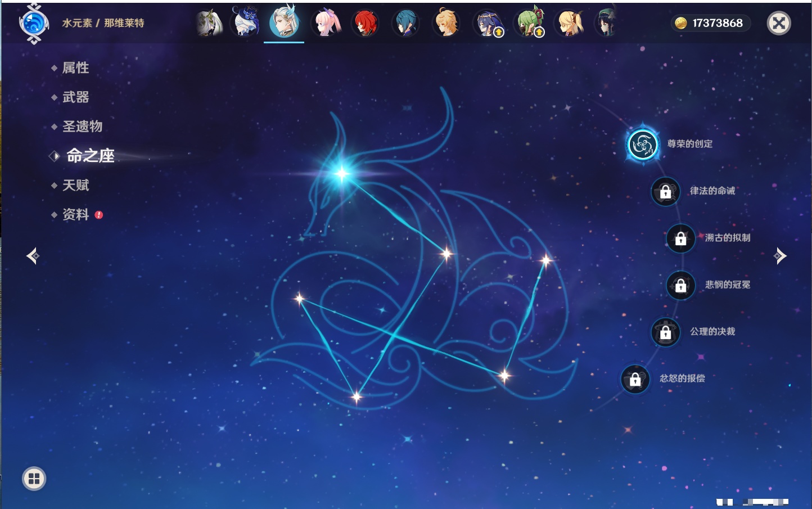Click the locked 忿怒的报偿 constellation node
This screenshot has height=509, width=812.
[x=635, y=380]
